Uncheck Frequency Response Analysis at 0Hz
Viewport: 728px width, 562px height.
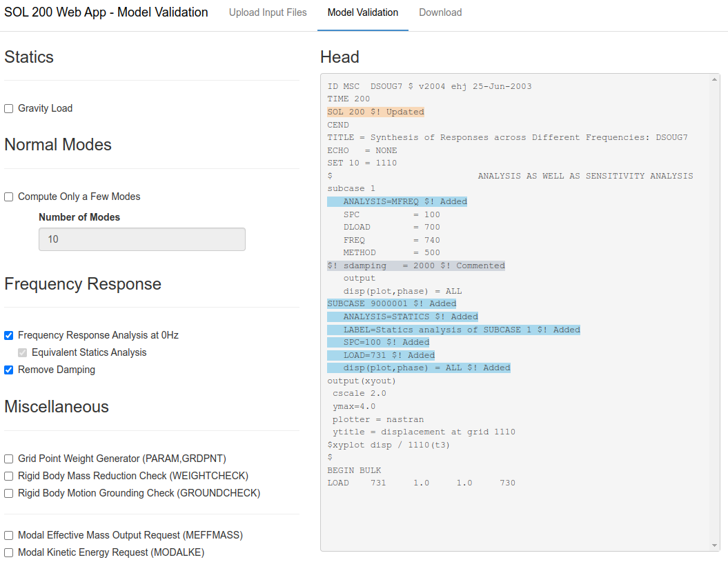click(x=8, y=336)
